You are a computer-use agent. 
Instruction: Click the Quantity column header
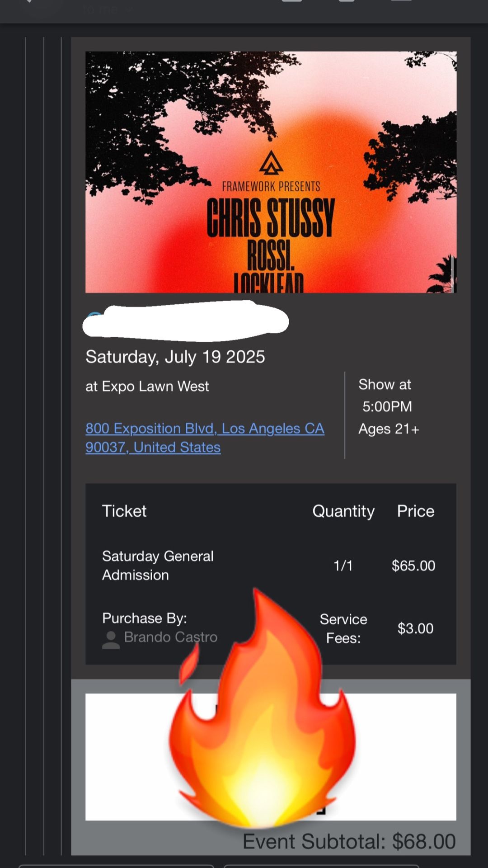[x=343, y=511]
